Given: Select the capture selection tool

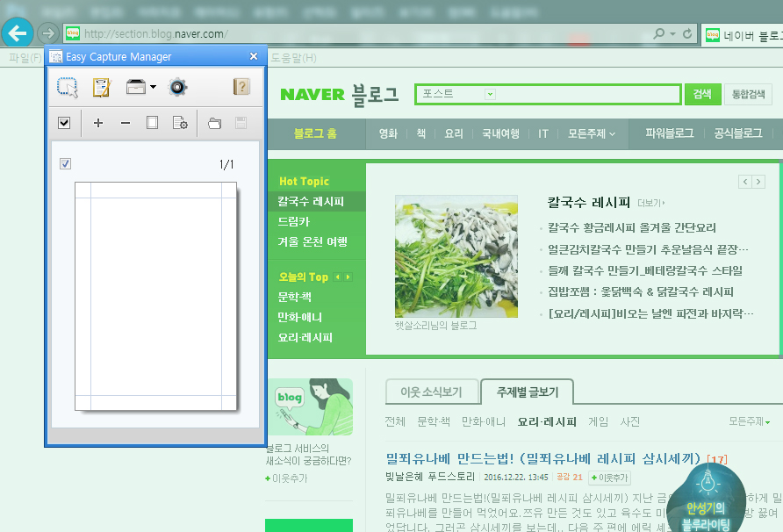Looking at the screenshot, I should [67, 86].
